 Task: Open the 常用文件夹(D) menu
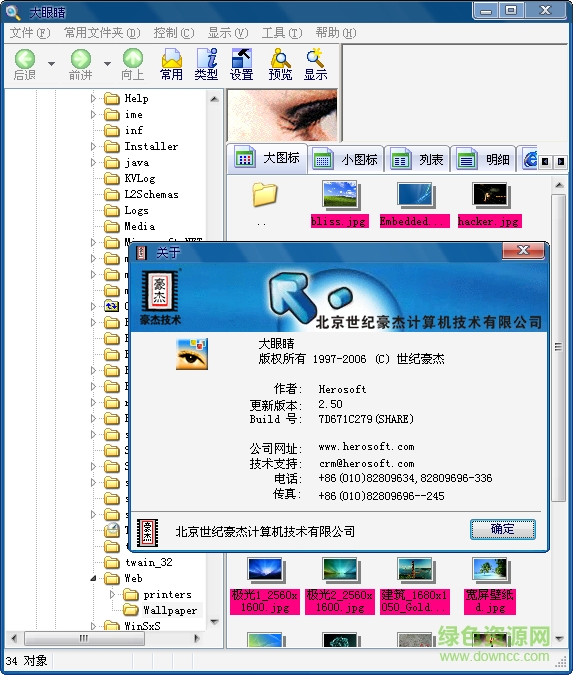[102, 33]
